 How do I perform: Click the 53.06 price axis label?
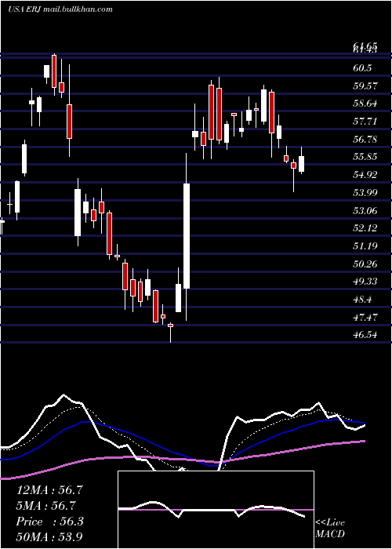(365, 210)
